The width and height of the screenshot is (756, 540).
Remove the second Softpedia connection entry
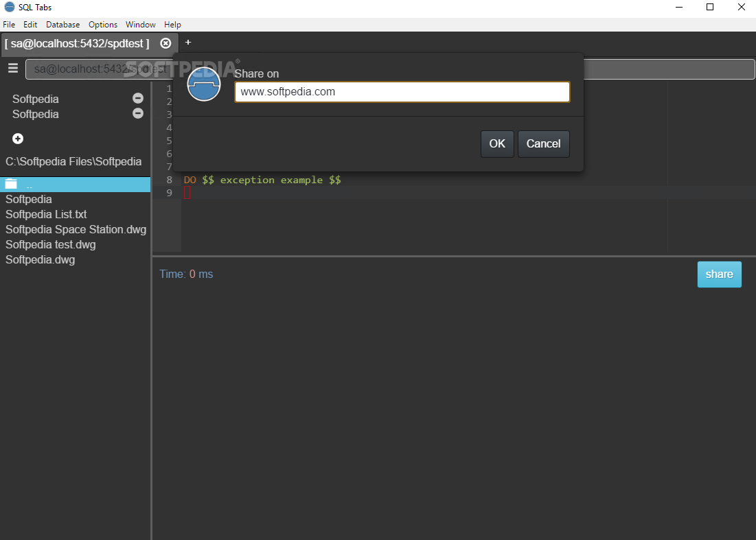138,113
